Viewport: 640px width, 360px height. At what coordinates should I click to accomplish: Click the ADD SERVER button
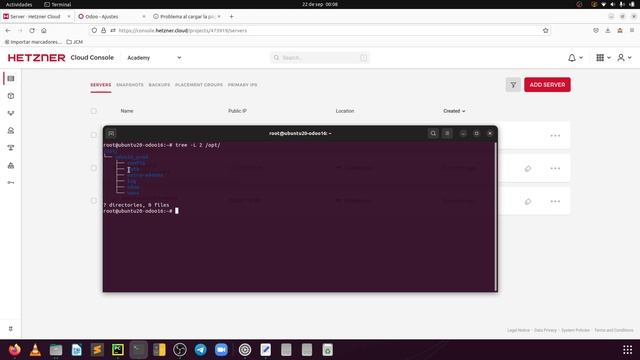(547, 85)
